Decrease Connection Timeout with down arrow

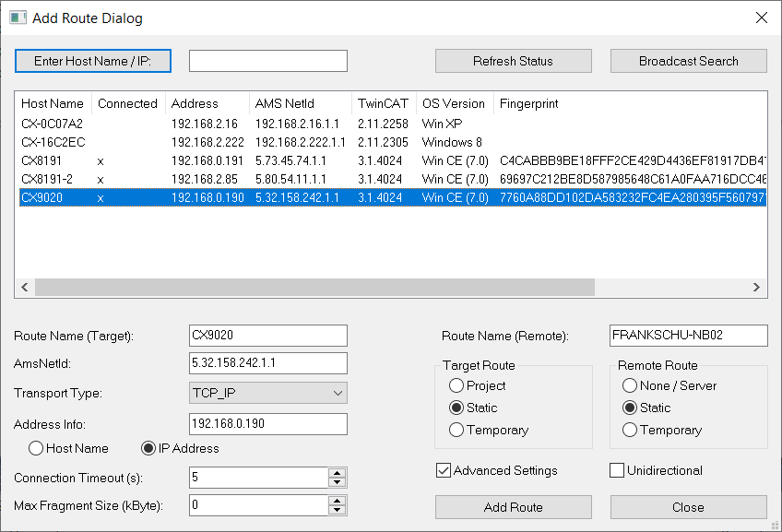(x=338, y=482)
